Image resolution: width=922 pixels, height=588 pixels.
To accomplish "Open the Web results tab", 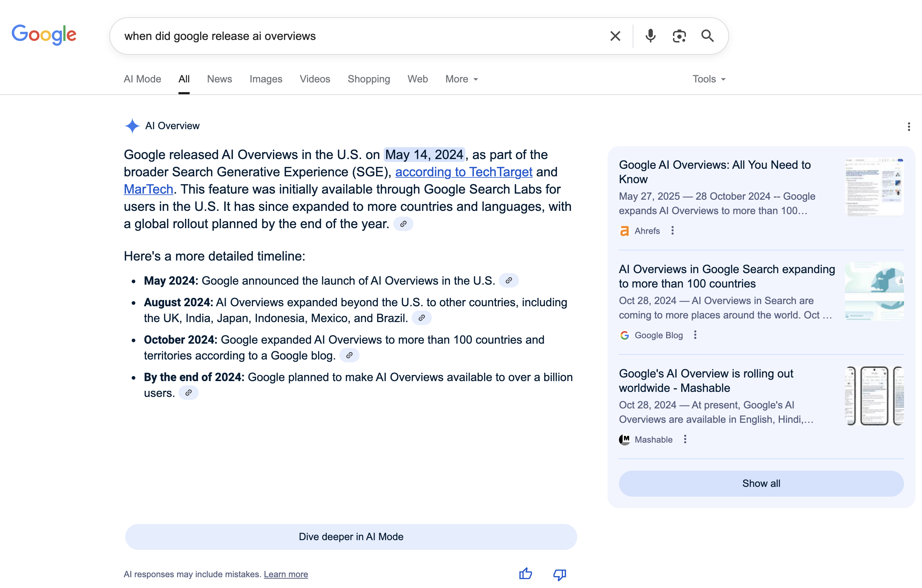I will click(417, 79).
